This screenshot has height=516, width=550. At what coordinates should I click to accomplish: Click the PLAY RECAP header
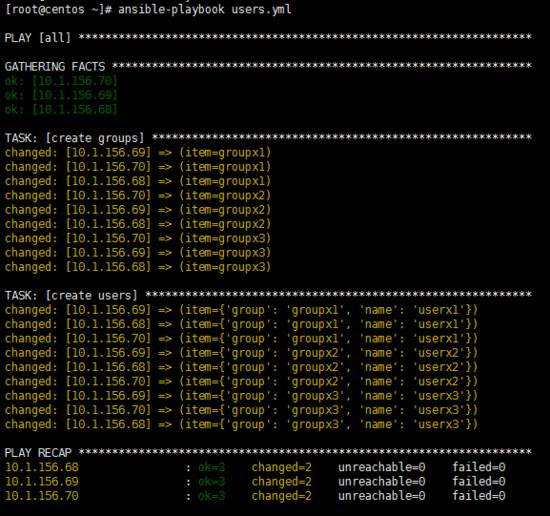point(38,453)
